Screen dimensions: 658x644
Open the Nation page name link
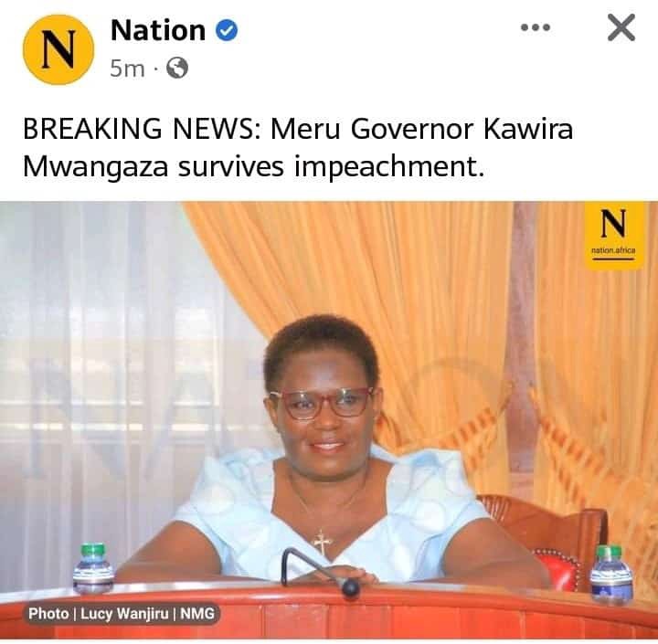[x=158, y=30]
